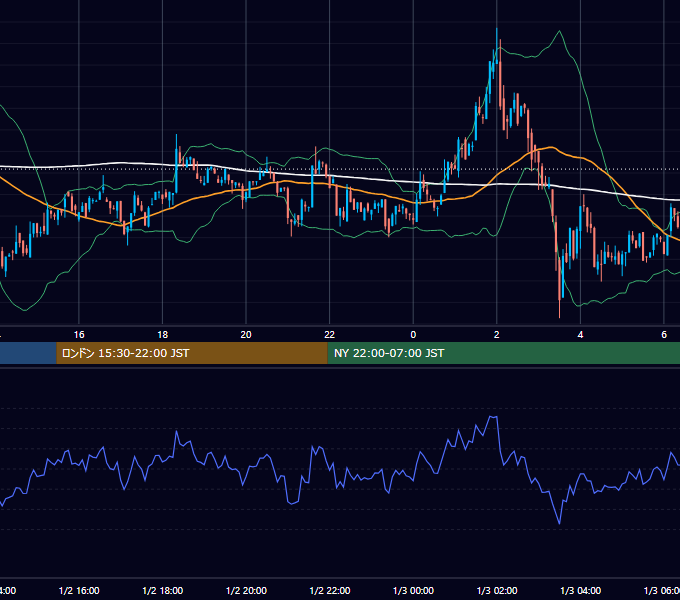Click the 22 hour label on upper axis
This screenshot has width=680, height=600.
coord(330,334)
